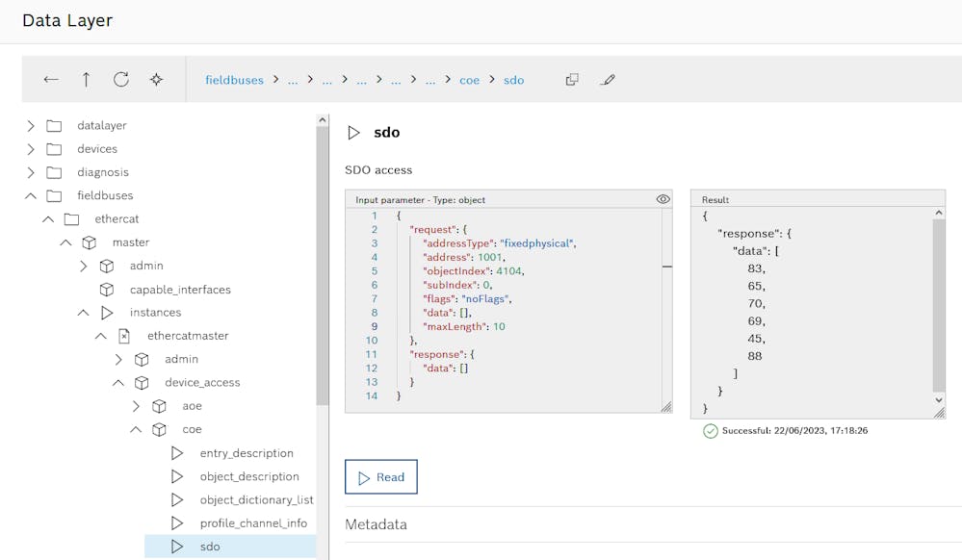Collapse the fieldbuses folder
Image resolution: width=962 pixels, height=560 pixels.
click(31, 196)
